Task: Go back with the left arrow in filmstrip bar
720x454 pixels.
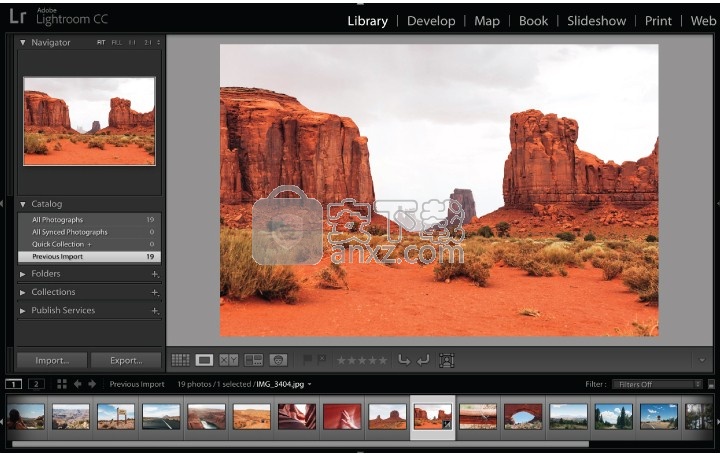Action: pyautogui.click(x=78, y=384)
